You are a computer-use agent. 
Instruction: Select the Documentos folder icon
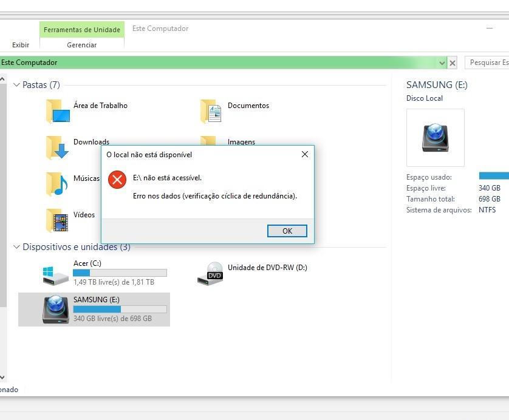(x=211, y=111)
